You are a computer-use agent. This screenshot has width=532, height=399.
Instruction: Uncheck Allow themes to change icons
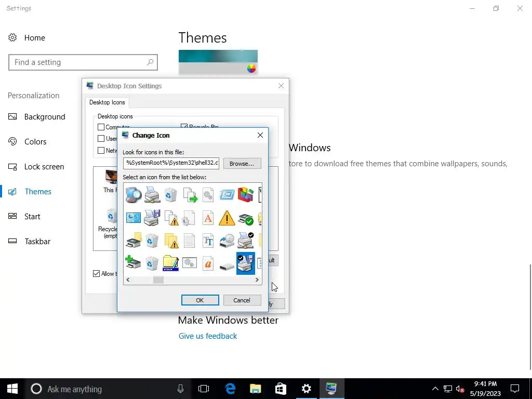(96, 273)
